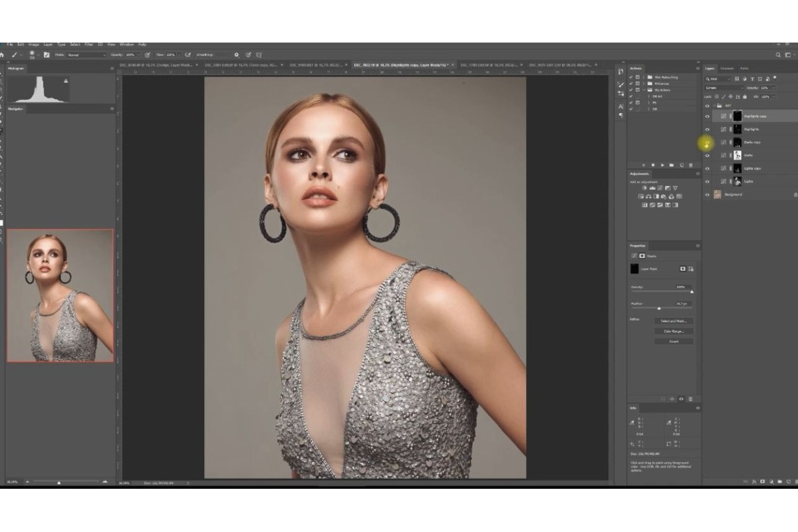Delete the mask using Properties panel trash icon
The width and height of the screenshot is (798, 532).
(x=690, y=399)
